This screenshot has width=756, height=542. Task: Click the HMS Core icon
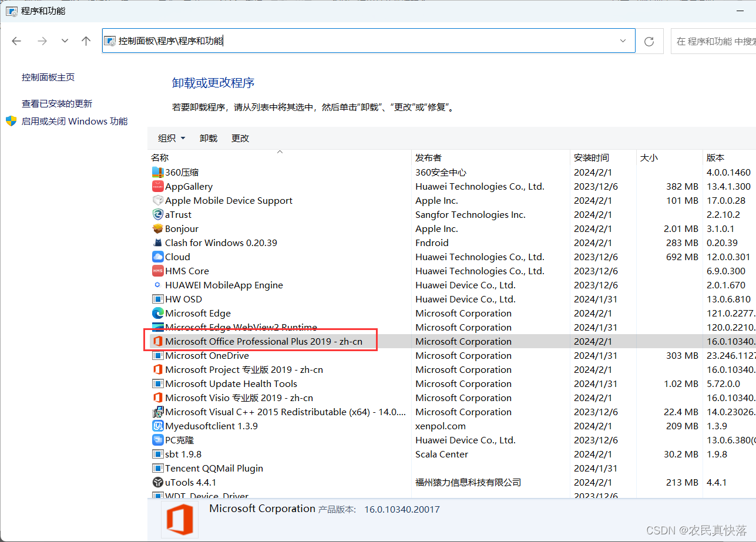[157, 271]
